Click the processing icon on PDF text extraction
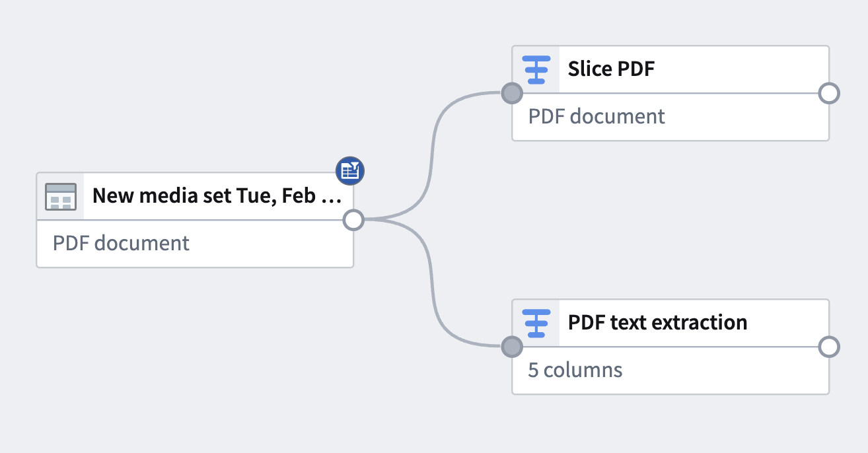 (536, 323)
